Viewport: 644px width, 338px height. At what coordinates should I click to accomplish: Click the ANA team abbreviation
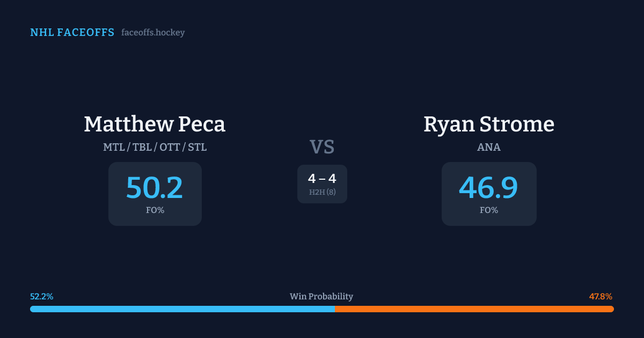click(488, 147)
